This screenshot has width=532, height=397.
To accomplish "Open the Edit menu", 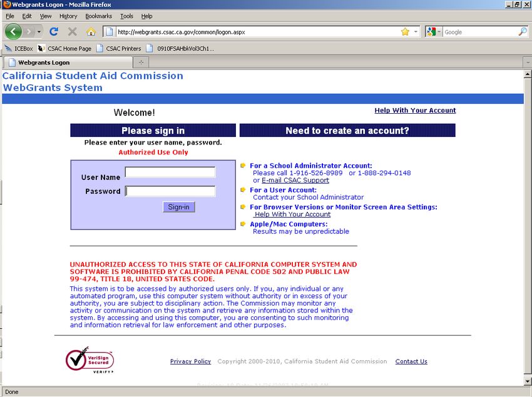I will pyautogui.click(x=27, y=16).
